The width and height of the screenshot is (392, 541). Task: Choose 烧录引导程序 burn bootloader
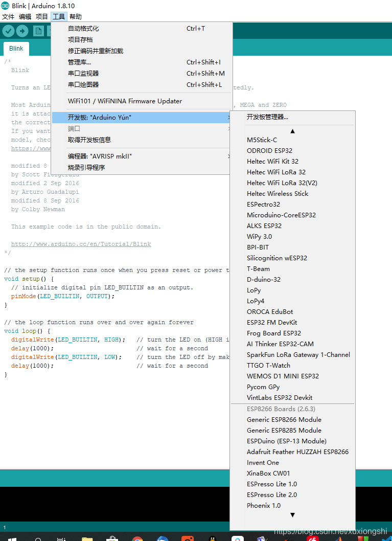tap(142, 168)
